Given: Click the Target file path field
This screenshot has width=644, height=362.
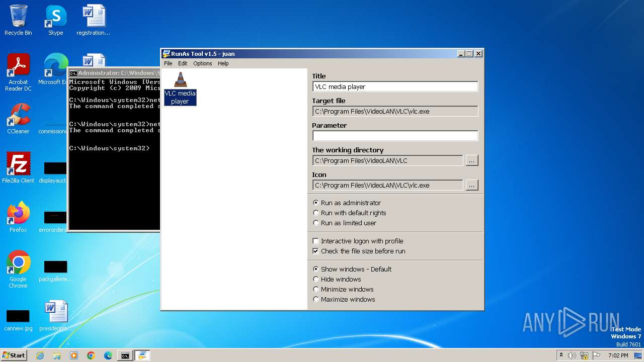Looking at the screenshot, I should click(x=395, y=111).
